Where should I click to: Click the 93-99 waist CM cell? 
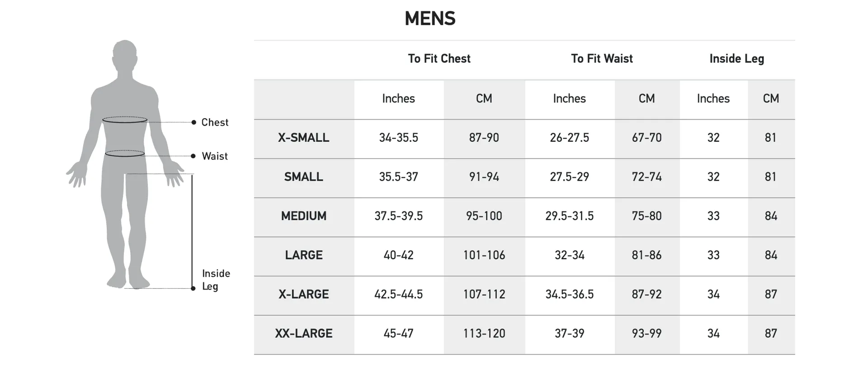[x=646, y=334]
